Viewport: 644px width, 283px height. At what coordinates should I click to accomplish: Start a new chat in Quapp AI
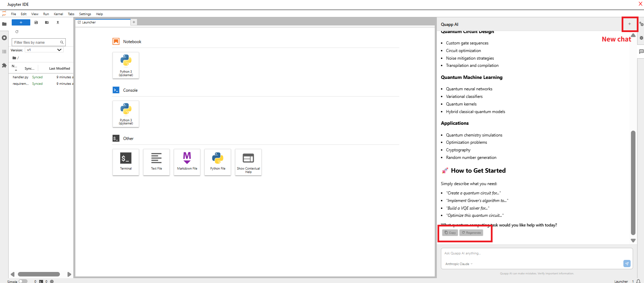[630, 24]
